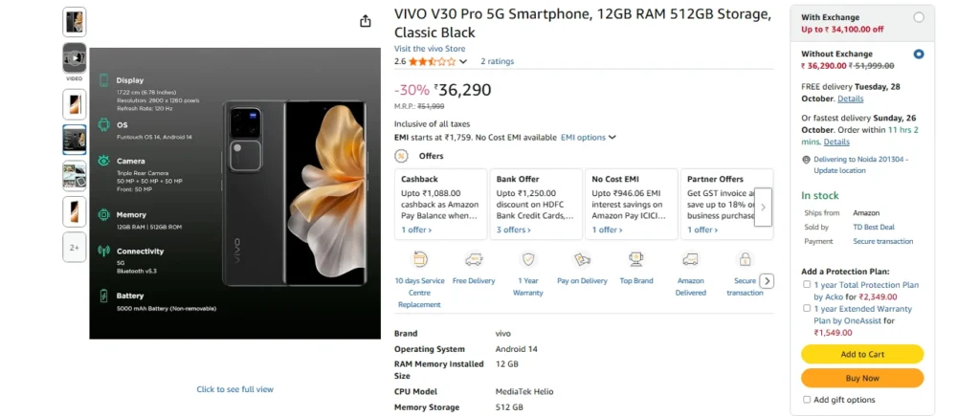Click the Free Delivery truck icon
Image resolution: width=980 pixels, height=416 pixels.
point(474,260)
